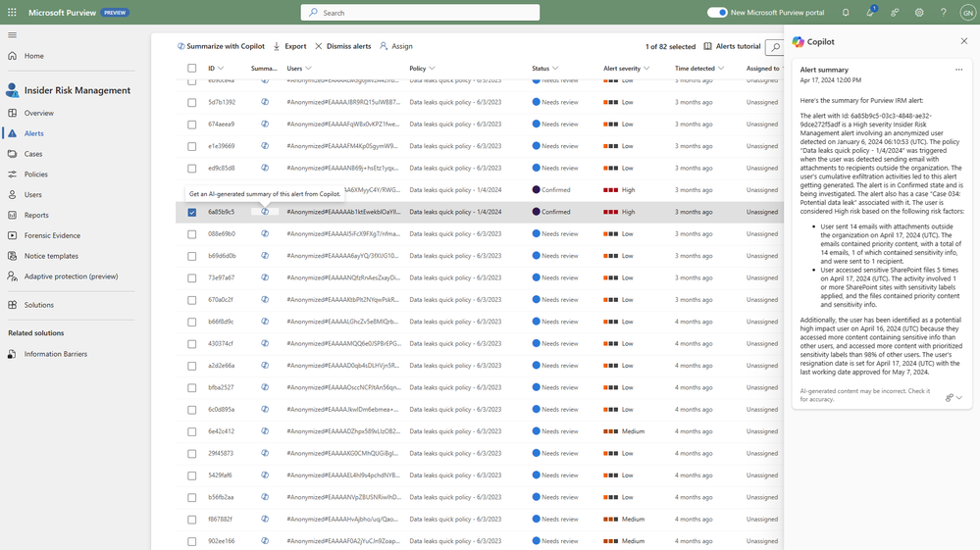The image size is (980, 550).
Task: Select the checkbox for alert 5d7b1392
Action: click(192, 102)
